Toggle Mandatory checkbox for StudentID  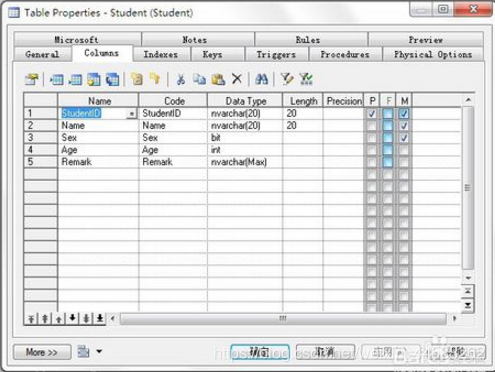(x=404, y=114)
